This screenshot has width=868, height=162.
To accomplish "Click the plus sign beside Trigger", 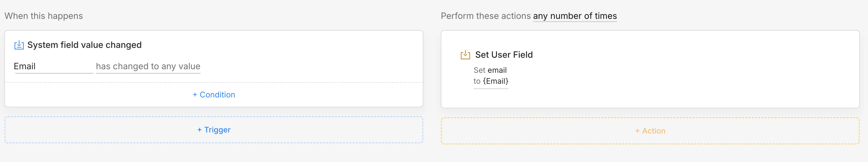I will click(x=199, y=130).
